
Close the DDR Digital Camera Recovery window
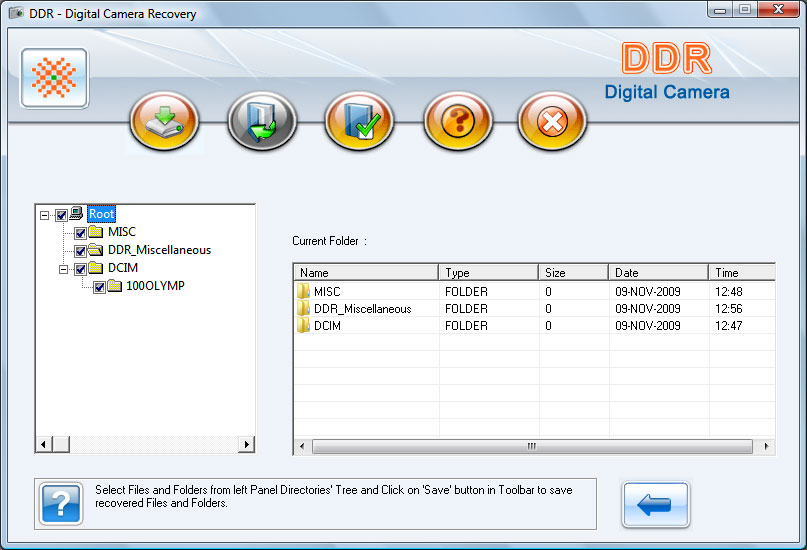[x=778, y=10]
